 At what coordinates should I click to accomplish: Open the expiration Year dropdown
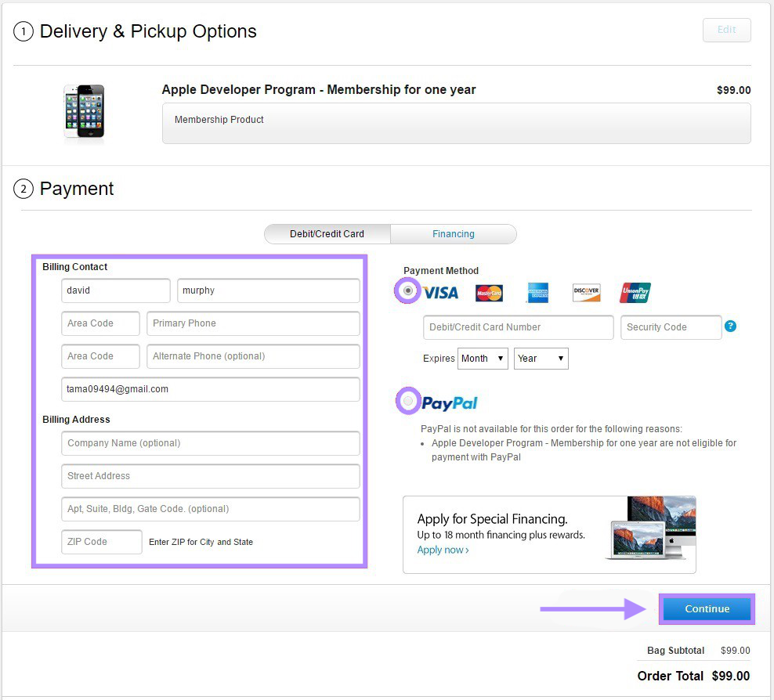click(541, 359)
